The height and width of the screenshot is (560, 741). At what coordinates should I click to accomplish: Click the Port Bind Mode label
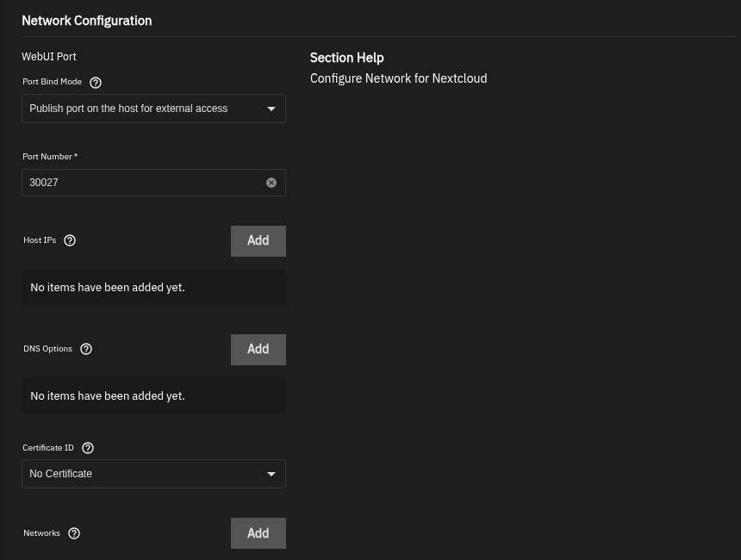52,82
